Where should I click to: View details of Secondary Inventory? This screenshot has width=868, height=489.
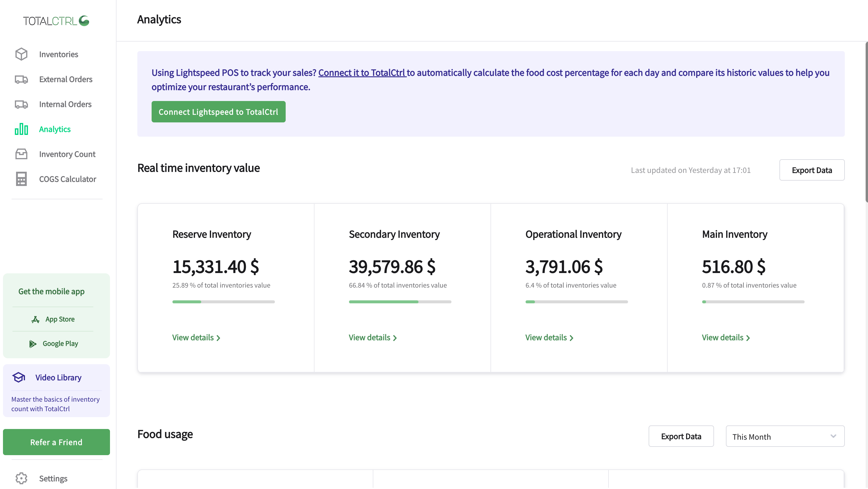373,338
